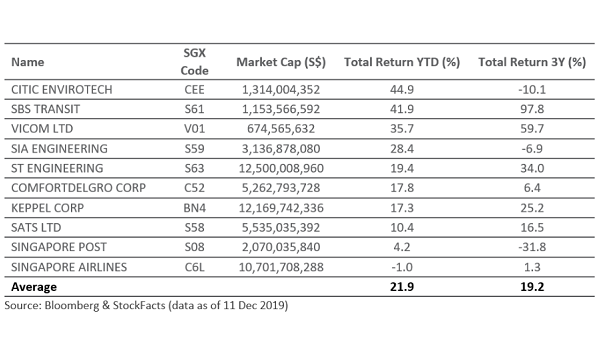
Task: Click SINGAPORE POST 3Y return -31.8
Action: coord(532,247)
